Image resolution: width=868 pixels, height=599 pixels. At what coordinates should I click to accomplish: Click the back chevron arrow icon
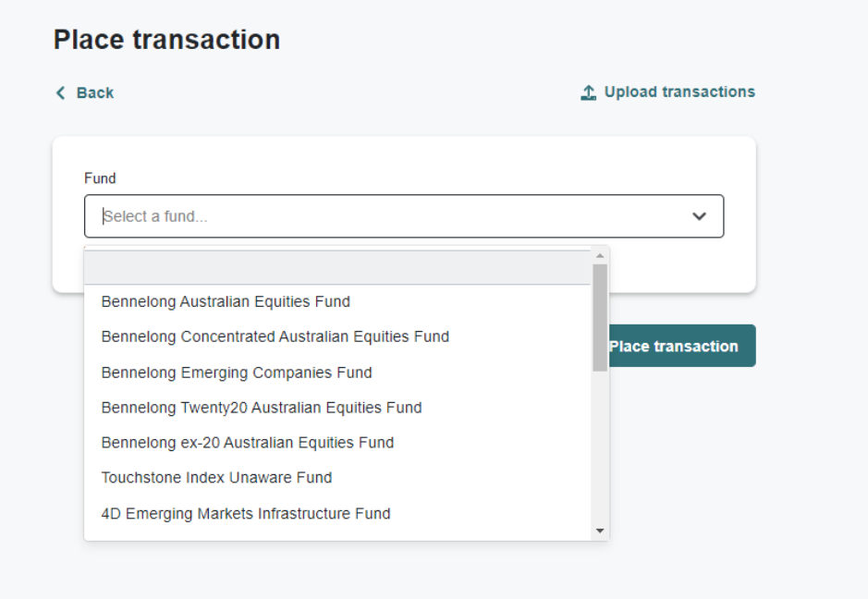pos(61,92)
